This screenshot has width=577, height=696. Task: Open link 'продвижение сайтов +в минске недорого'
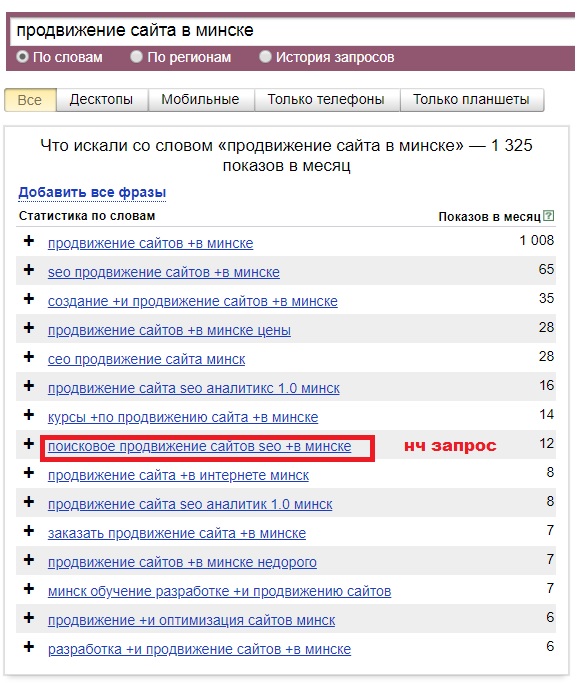(182, 562)
